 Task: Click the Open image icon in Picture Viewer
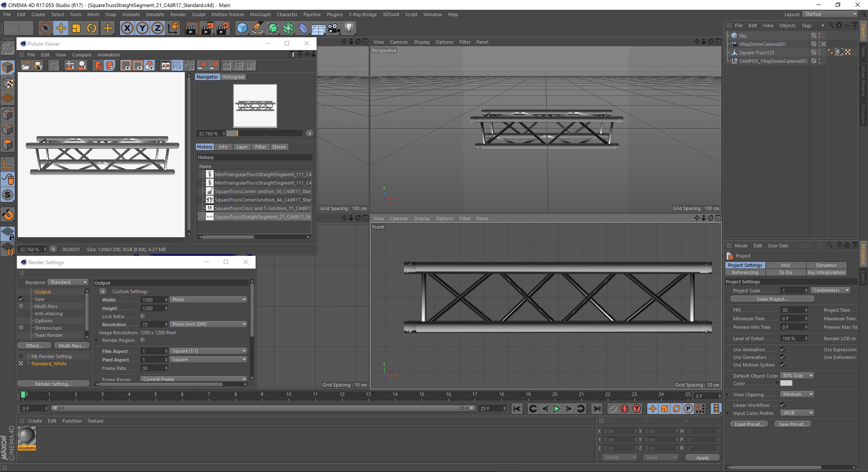pos(26,66)
